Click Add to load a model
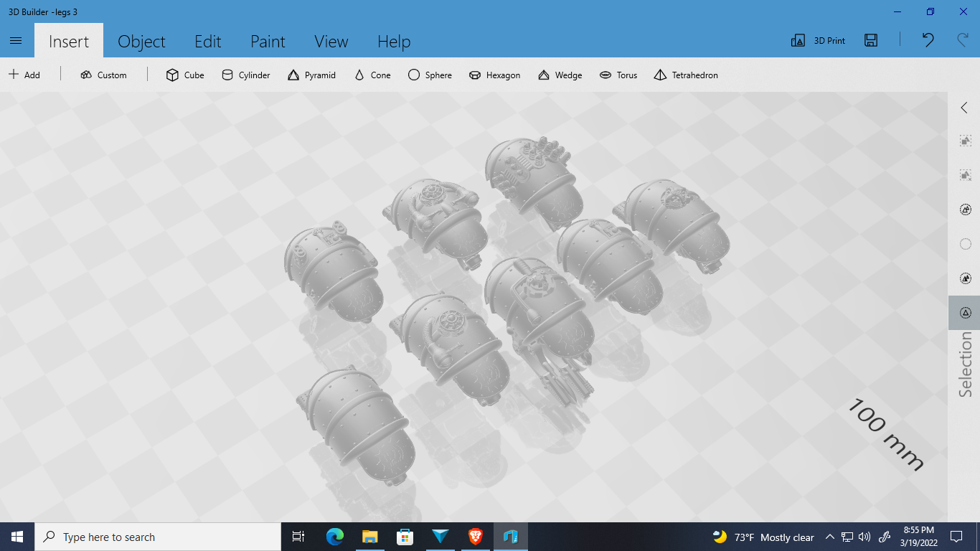 pyautogui.click(x=24, y=75)
